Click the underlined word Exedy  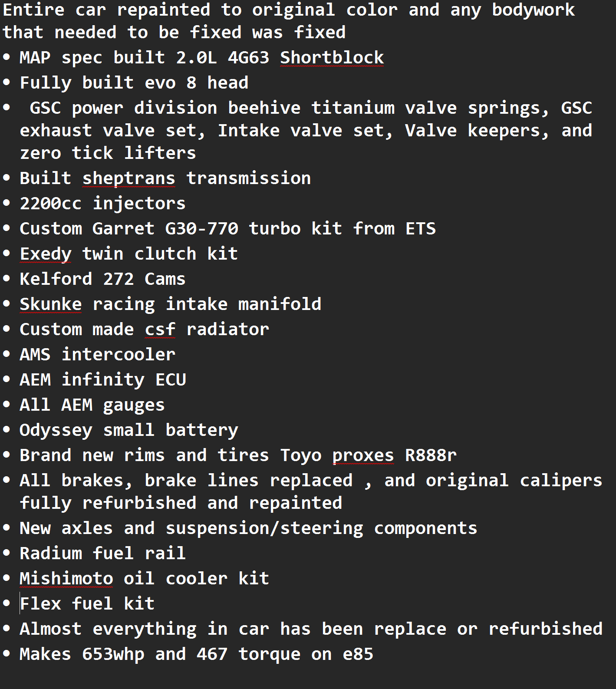[46, 254]
